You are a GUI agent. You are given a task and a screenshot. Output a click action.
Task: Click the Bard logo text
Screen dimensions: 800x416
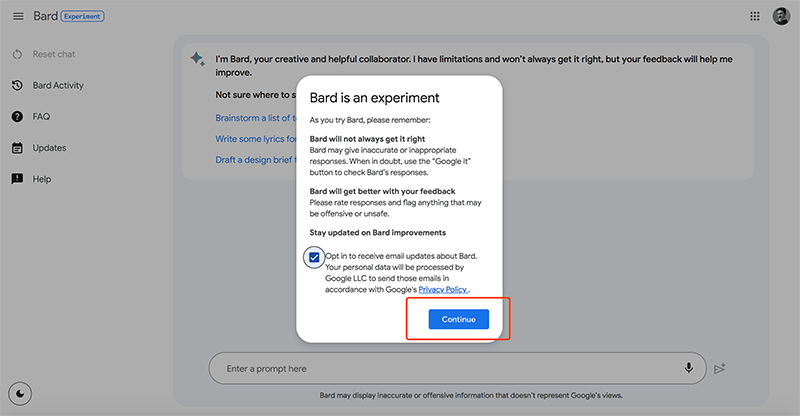pyautogui.click(x=45, y=16)
